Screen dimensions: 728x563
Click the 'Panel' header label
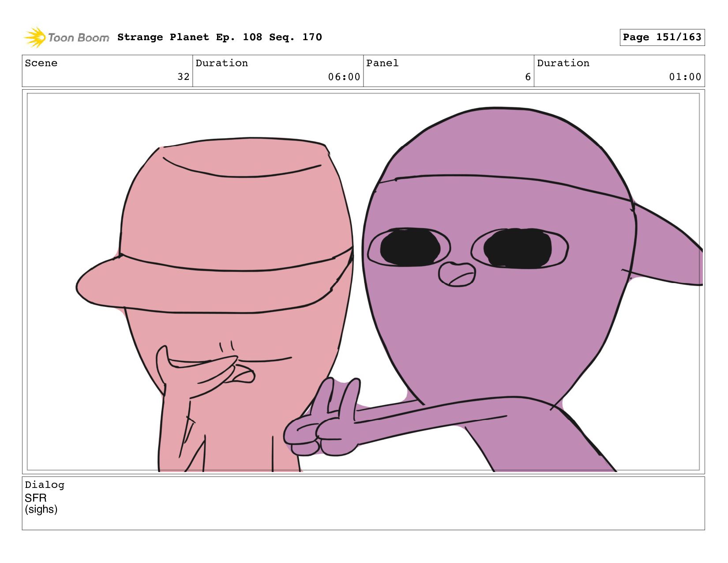(383, 63)
